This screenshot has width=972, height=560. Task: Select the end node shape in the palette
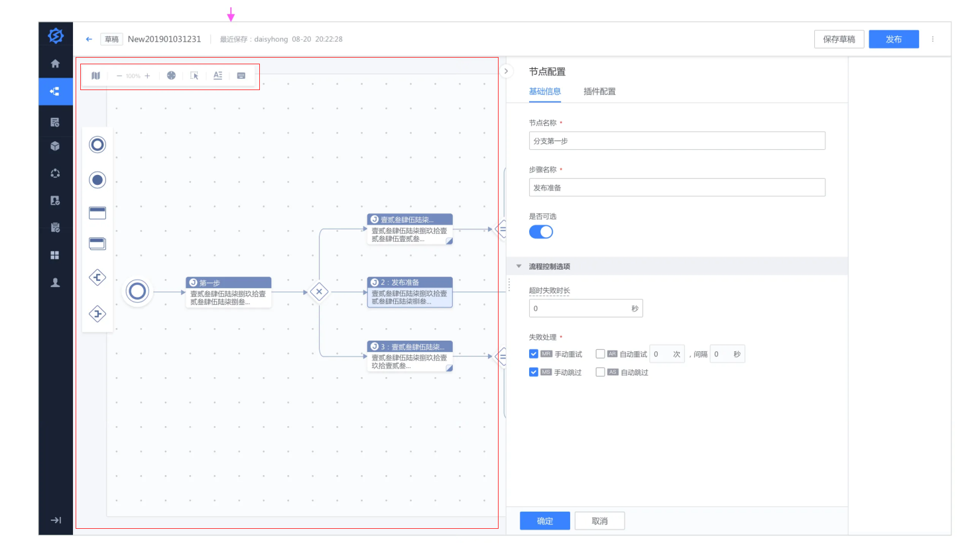[x=97, y=180]
